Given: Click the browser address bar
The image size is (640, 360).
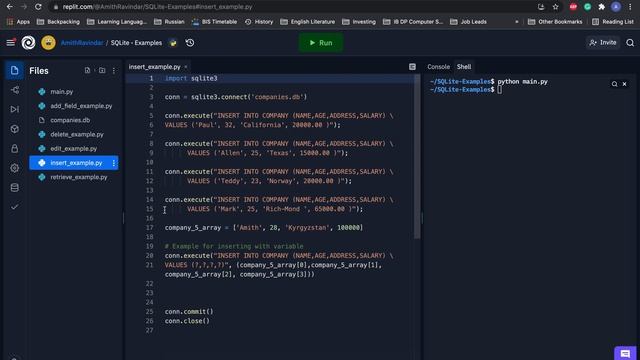Looking at the screenshot, I should 294,7.
